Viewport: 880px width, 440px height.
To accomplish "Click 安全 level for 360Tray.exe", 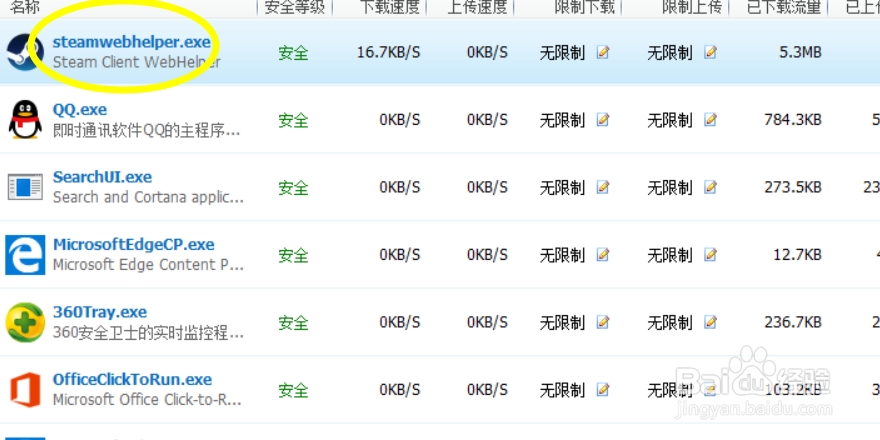I will tap(294, 323).
